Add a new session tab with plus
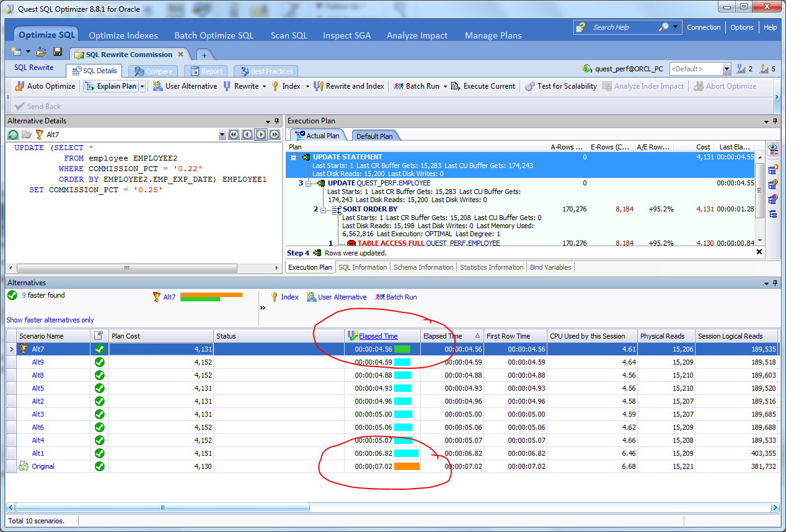The width and height of the screenshot is (786, 532). pyautogui.click(x=204, y=55)
